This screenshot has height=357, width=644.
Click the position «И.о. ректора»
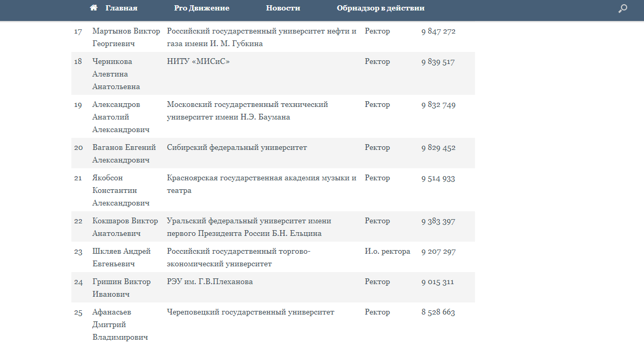pyautogui.click(x=387, y=252)
